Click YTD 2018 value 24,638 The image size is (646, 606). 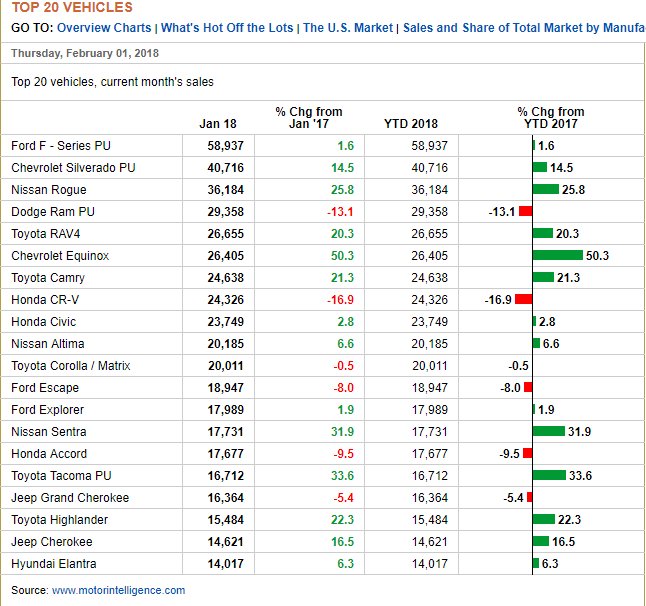pyautogui.click(x=429, y=278)
